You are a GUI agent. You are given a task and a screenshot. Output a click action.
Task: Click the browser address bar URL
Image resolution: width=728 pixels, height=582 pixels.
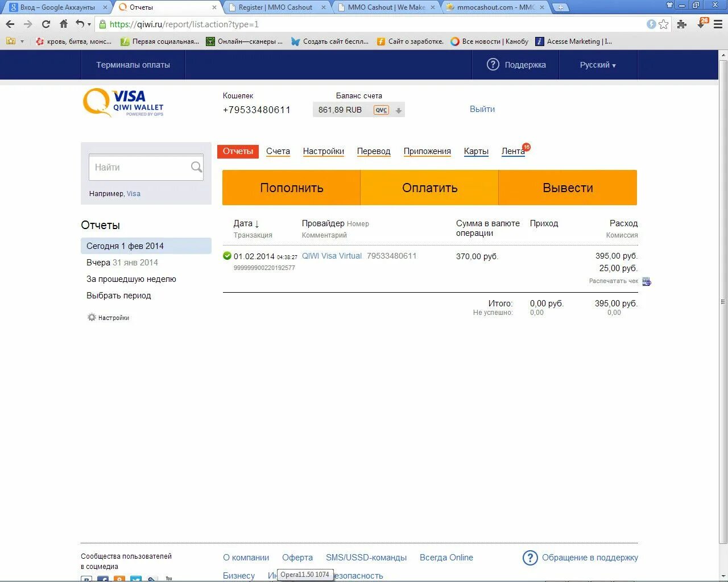click(x=184, y=24)
